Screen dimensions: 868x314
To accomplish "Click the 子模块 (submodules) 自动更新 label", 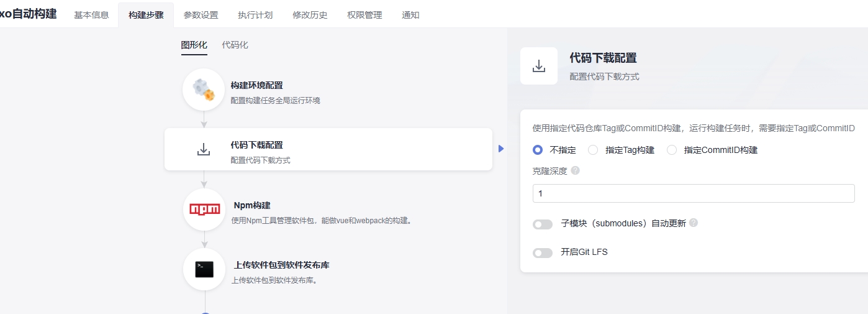I will point(623,224).
